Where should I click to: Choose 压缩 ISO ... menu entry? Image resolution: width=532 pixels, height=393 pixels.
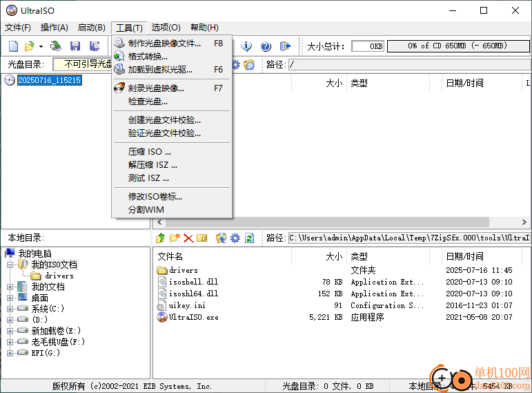(x=172, y=151)
